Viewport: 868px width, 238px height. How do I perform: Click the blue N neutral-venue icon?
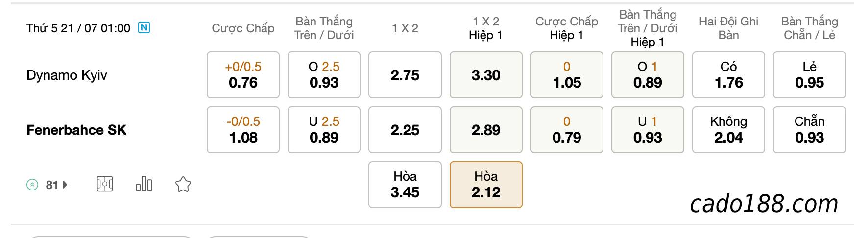[144, 27]
